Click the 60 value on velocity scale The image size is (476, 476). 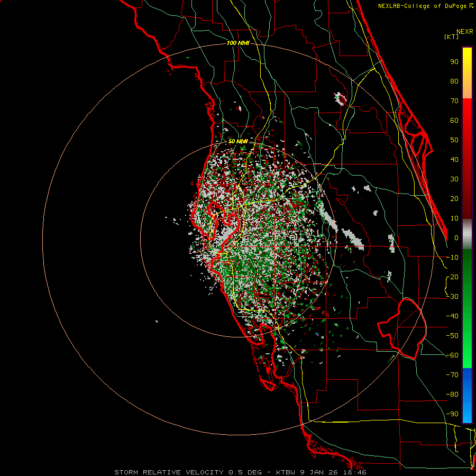(454, 121)
